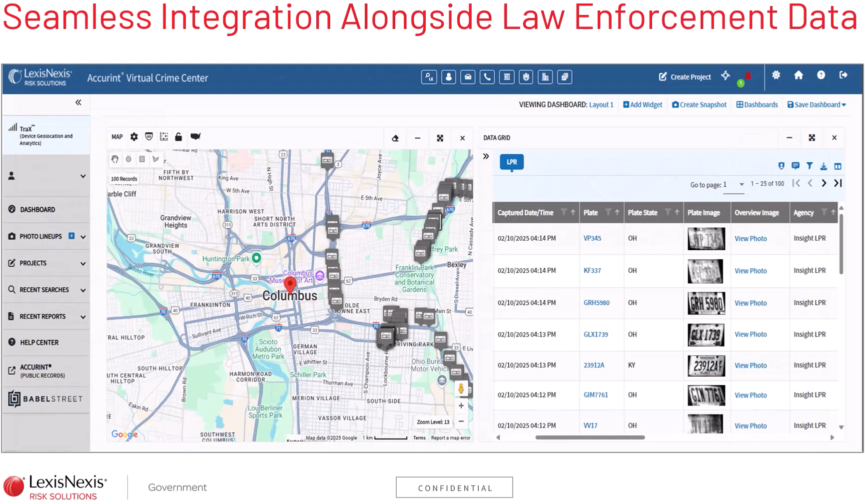
Task: Click the map zoom in plus button
Action: 461,406
